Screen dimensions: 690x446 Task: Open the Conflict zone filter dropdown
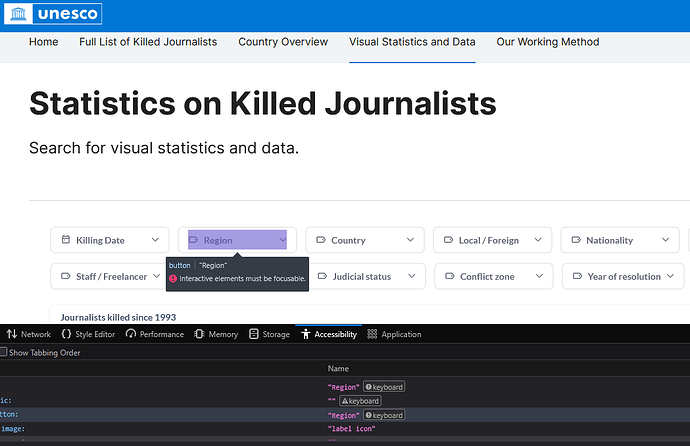pyautogui.click(x=494, y=276)
